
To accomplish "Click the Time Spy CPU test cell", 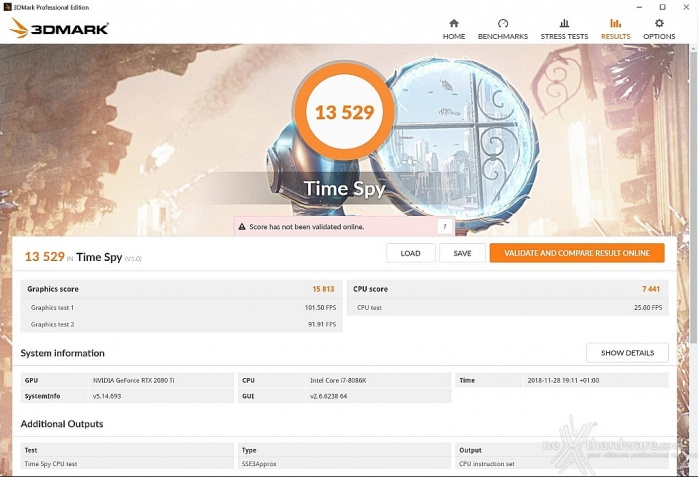I will [x=51, y=464].
